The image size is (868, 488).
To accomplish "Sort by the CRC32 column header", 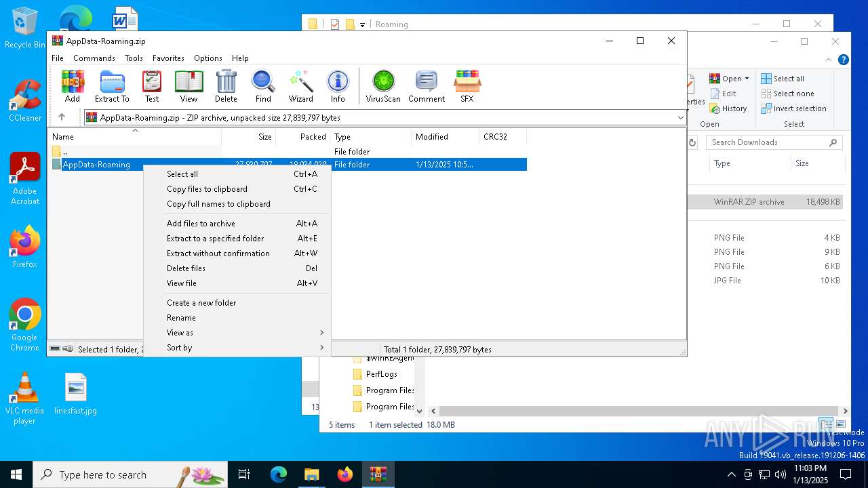I will [x=502, y=137].
